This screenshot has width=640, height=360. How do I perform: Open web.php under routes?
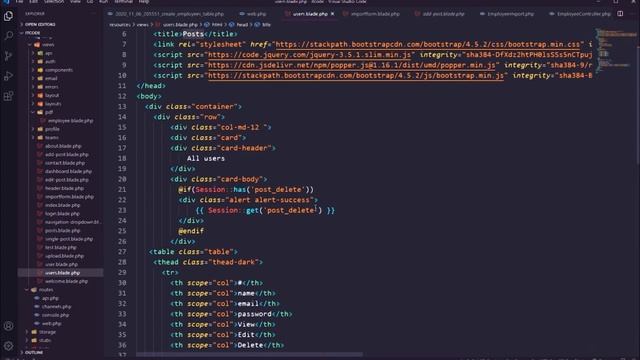pyautogui.click(x=51, y=324)
